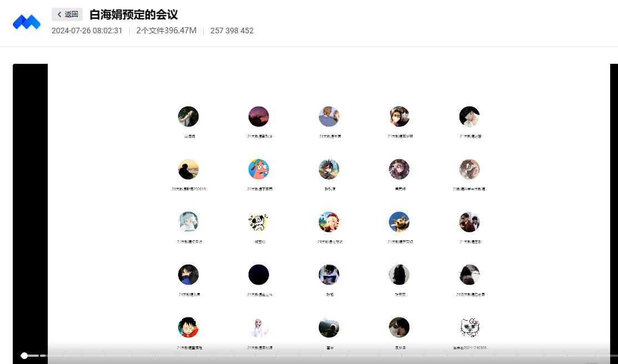The width and height of the screenshot is (618, 364).
Task: Select the purple sunset sky avatar
Action: pyautogui.click(x=259, y=117)
